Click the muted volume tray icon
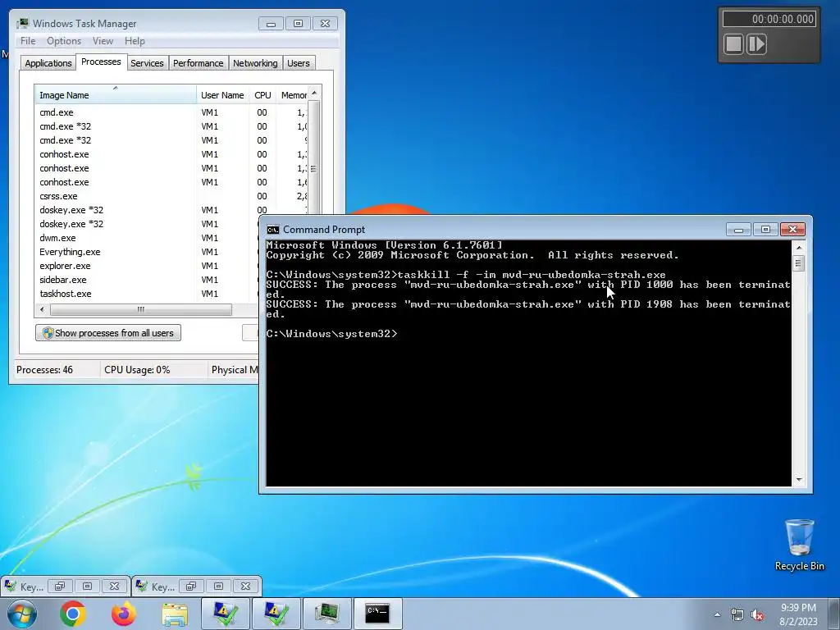Viewport: 840px width, 630px height. click(757, 614)
